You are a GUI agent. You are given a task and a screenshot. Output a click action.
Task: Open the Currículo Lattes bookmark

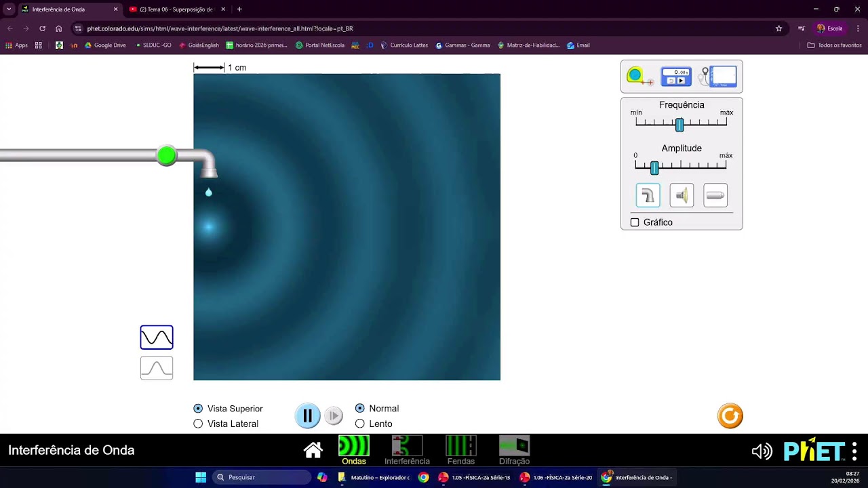tap(404, 45)
